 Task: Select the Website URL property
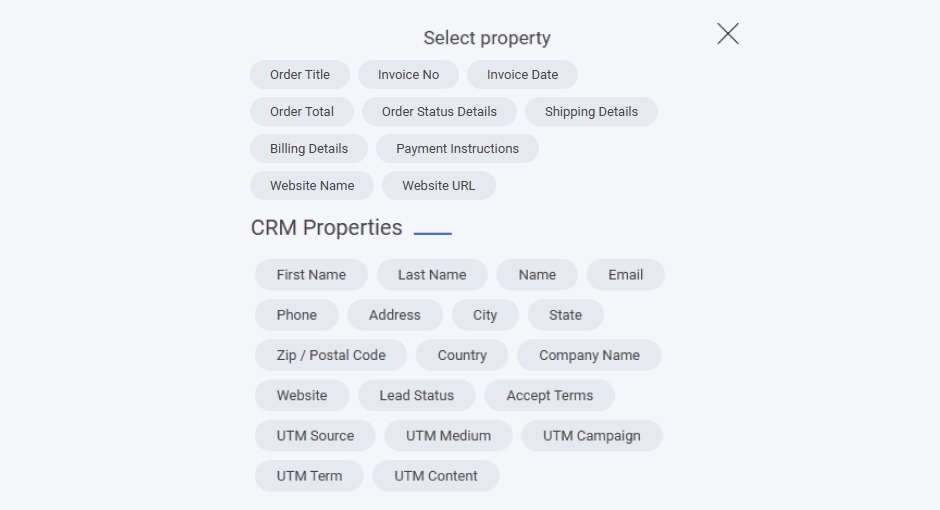tap(439, 186)
